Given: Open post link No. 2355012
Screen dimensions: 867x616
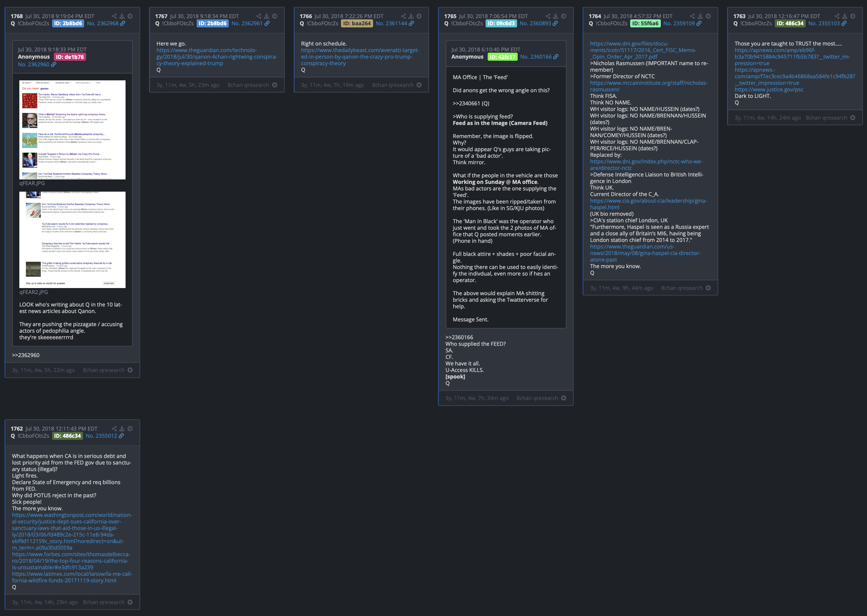Looking at the screenshot, I should [105, 436].
